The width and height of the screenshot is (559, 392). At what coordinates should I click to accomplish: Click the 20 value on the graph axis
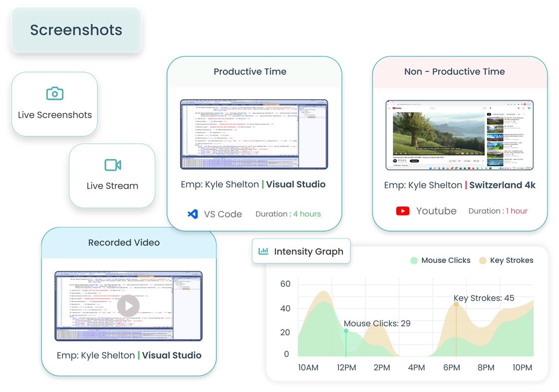click(x=285, y=333)
